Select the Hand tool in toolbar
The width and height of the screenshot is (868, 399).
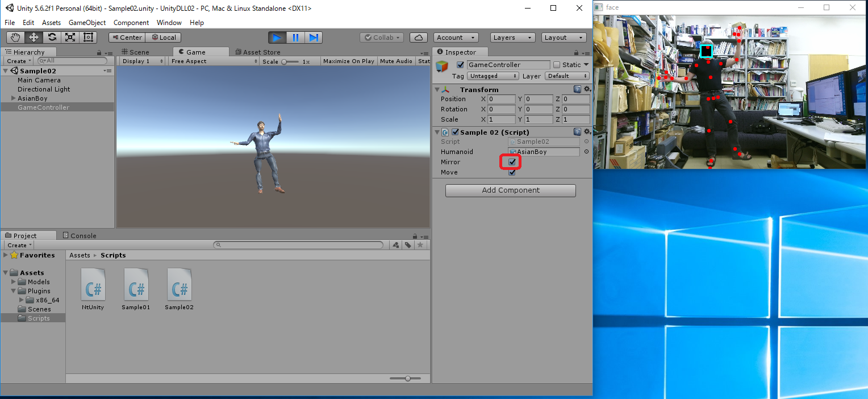tap(15, 38)
